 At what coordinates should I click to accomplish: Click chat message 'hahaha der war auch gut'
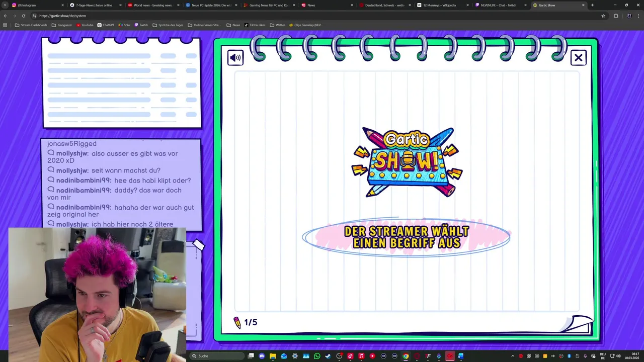click(154, 207)
